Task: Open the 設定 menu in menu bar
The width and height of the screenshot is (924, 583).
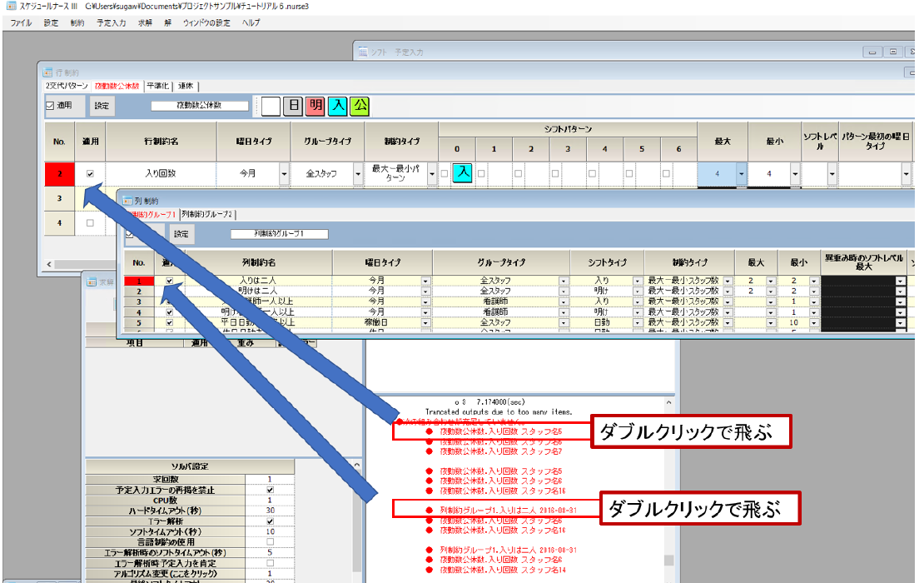Action: (52, 23)
